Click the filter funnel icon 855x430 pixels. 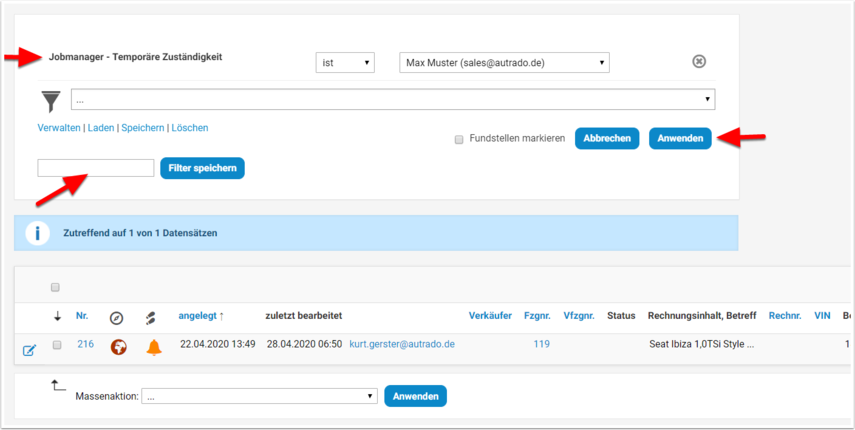51,101
